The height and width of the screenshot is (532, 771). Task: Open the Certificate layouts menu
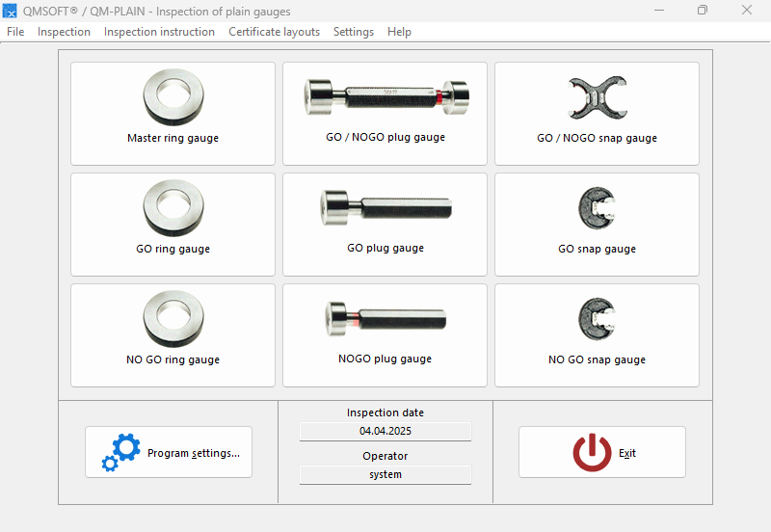[275, 32]
